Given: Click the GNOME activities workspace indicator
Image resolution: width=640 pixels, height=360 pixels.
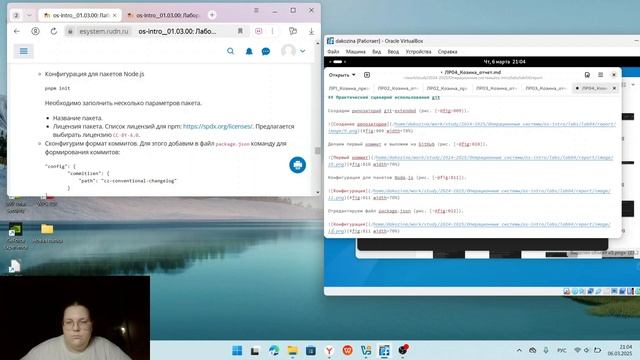Looking at the screenshot, I should pos(338,62).
